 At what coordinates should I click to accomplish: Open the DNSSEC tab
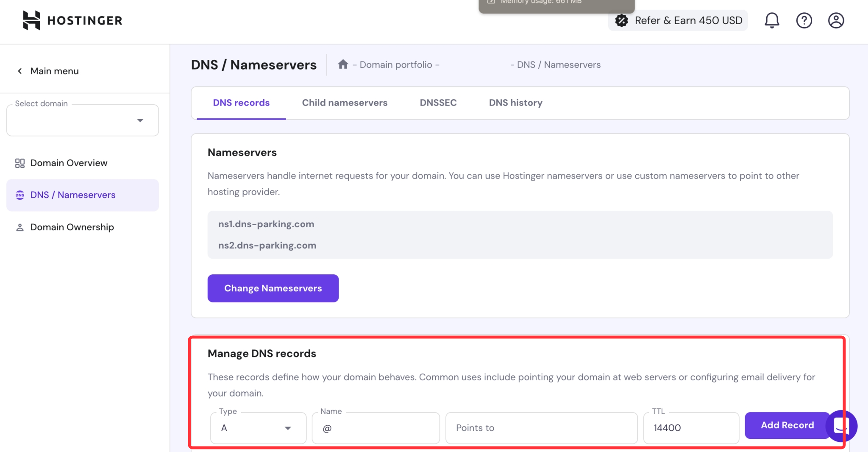tap(438, 103)
